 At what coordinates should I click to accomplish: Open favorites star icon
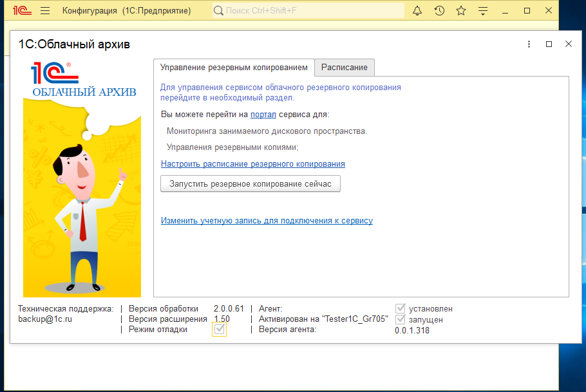pos(461,10)
